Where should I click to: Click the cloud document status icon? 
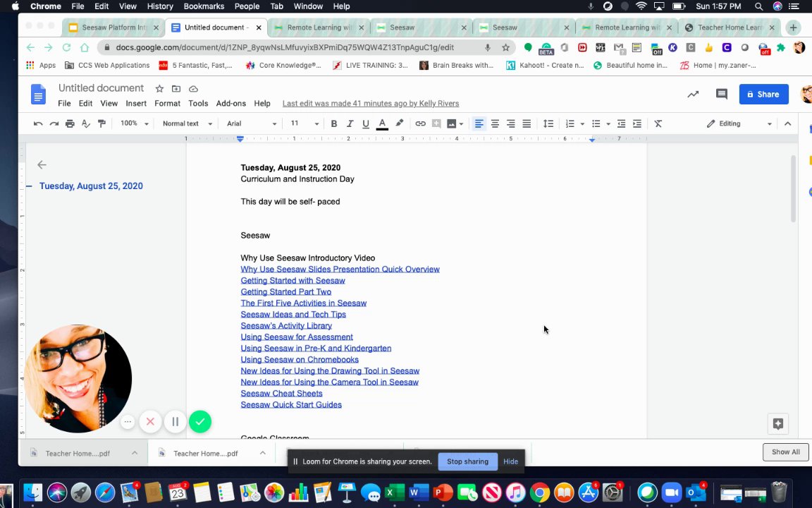click(193, 89)
